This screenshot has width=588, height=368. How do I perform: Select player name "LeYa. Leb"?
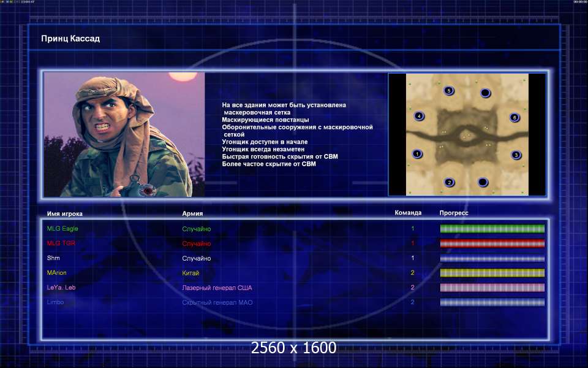click(x=61, y=288)
